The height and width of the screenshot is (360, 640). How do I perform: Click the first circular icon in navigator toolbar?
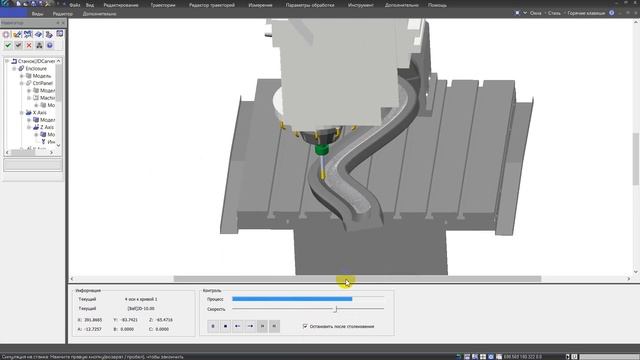6,35
